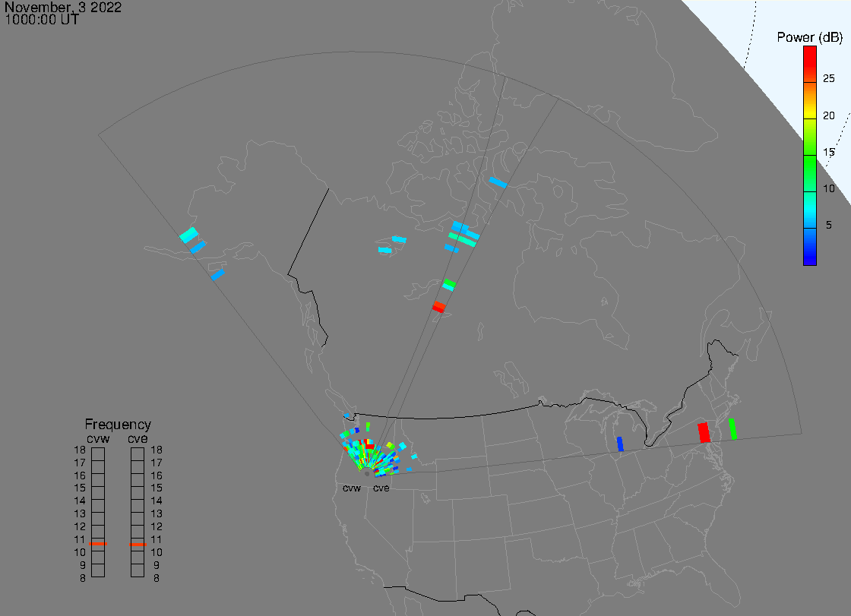Click the 1000:00 UT timestamp

(x=42, y=20)
